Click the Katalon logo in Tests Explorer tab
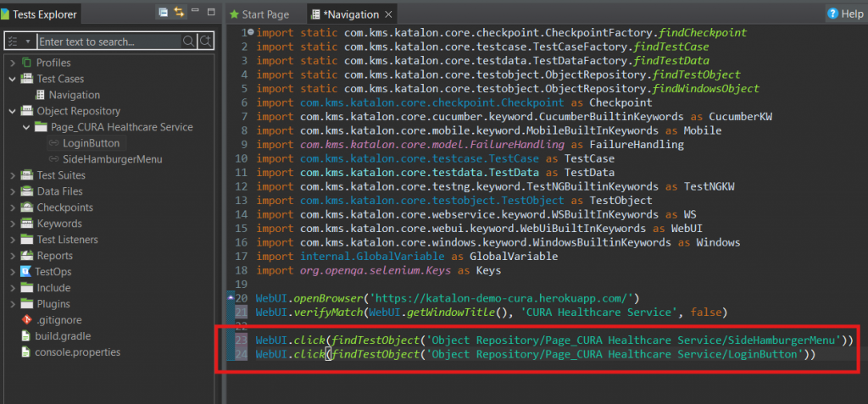 pyautogui.click(x=5, y=14)
